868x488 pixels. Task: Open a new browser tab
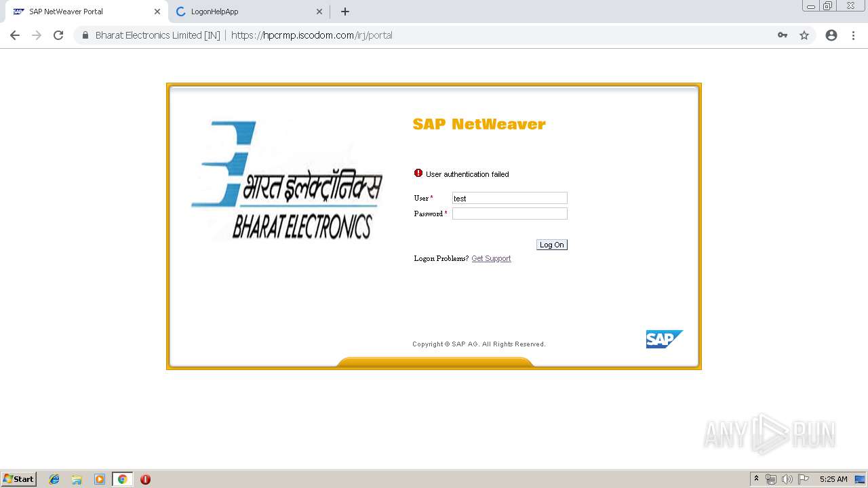point(345,12)
